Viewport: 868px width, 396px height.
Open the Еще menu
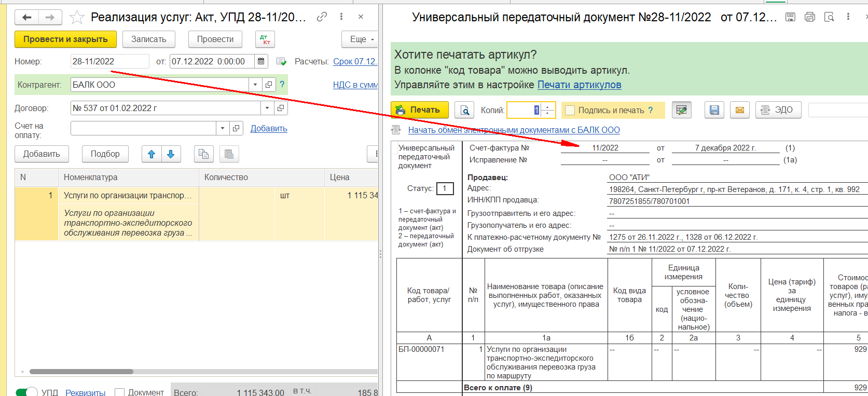360,39
